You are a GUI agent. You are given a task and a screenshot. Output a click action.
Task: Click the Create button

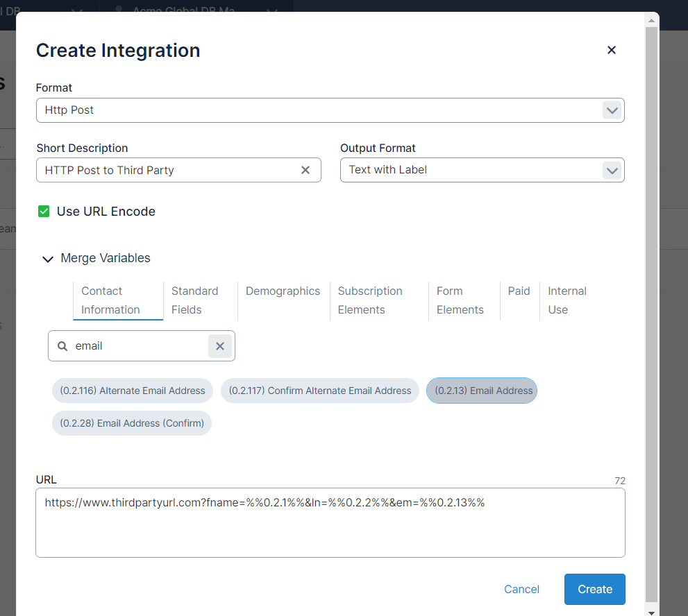coord(594,589)
